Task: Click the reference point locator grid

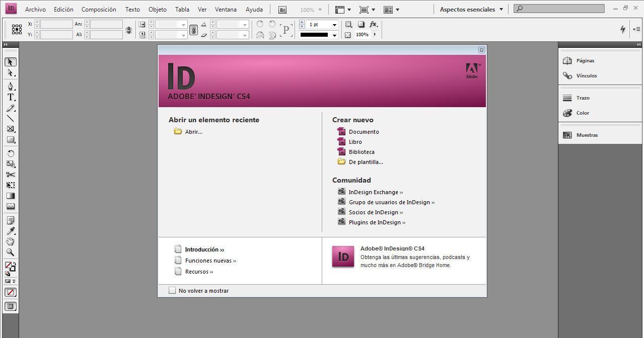Action: 17,29
